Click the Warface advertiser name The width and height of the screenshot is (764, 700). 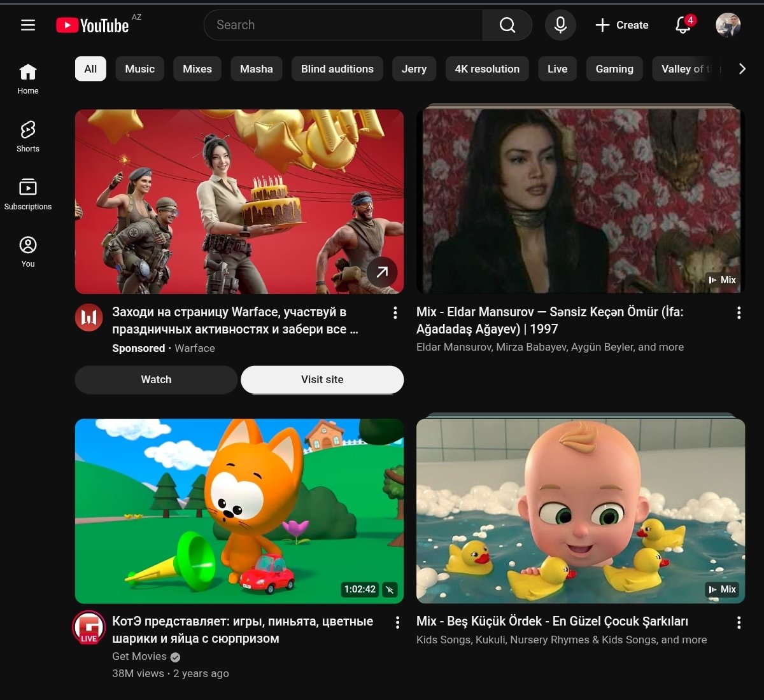195,348
